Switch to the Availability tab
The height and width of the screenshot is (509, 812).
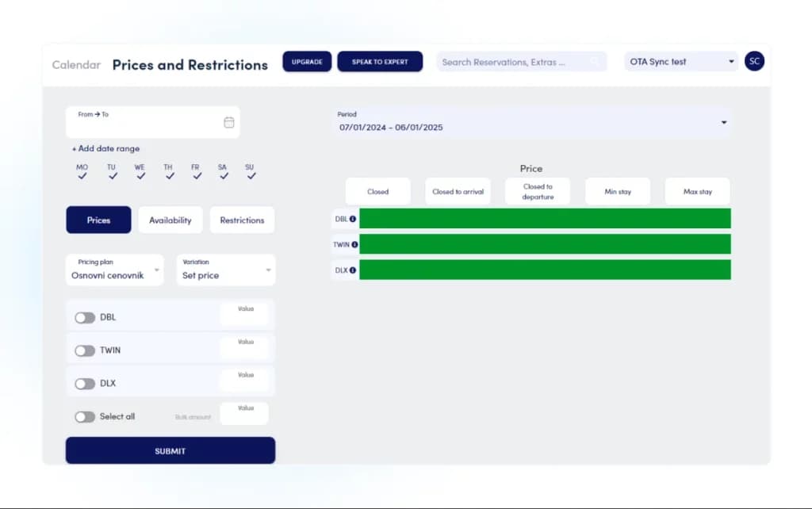point(170,220)
